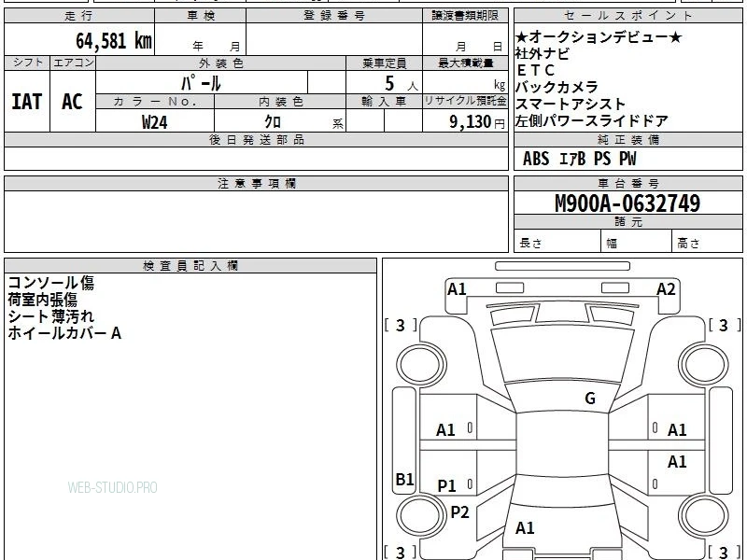Select the カラーNo. header

(x=155, y=102)
